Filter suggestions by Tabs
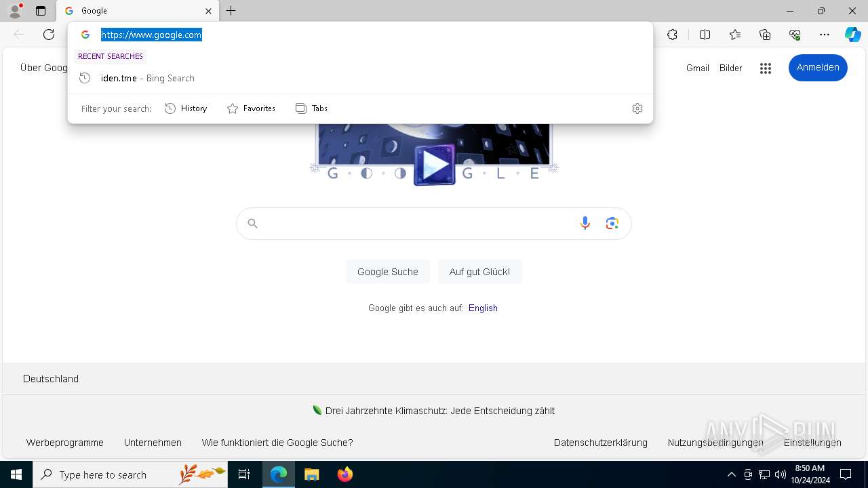The width and height of the screenshot is (868, 488). click(311, 108)
